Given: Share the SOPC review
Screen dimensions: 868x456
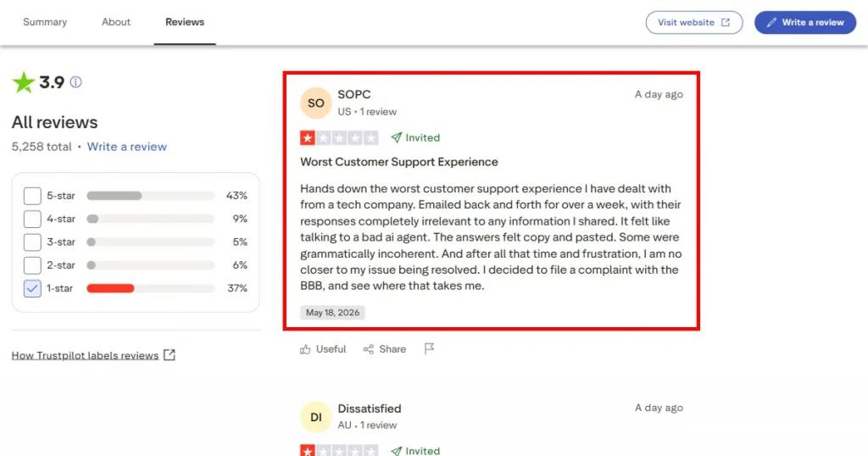Looking at the screenshot, I should point(384,349).
